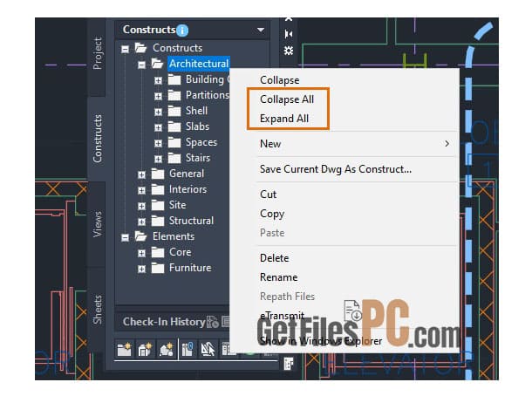Click the folder icon beside Furniture
532x396 pixels.
pyautogui.click(x=158, y=268)
